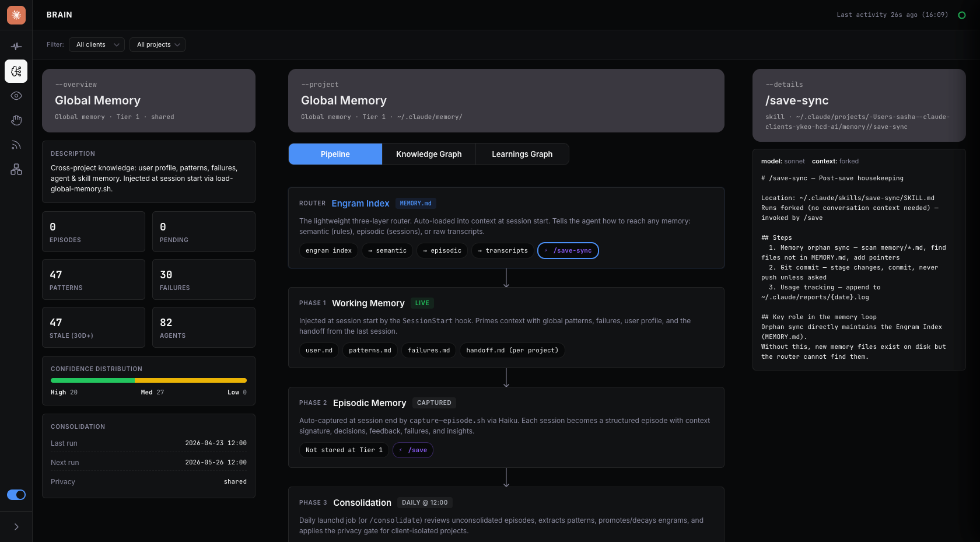Select the semantic chip
Image resolution: width=980 pixels, height=542 pixels.
pos(387,251)
